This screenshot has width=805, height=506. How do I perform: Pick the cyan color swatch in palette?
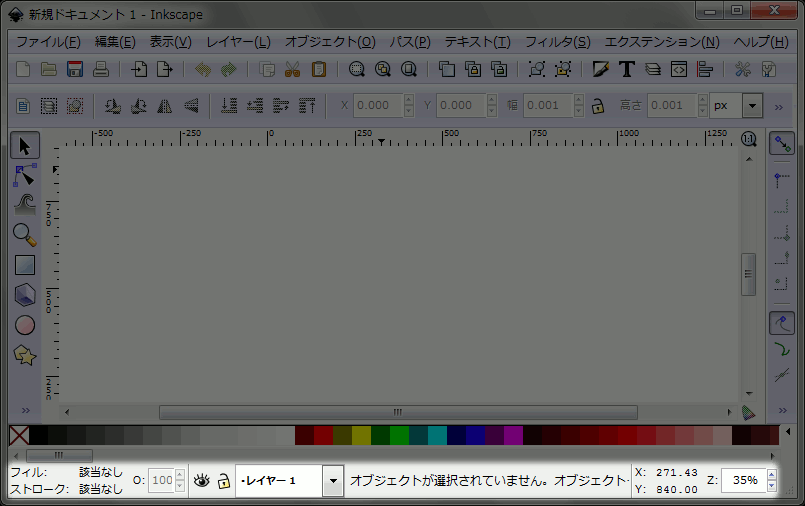pyautogui.click(x=437, y=435)
